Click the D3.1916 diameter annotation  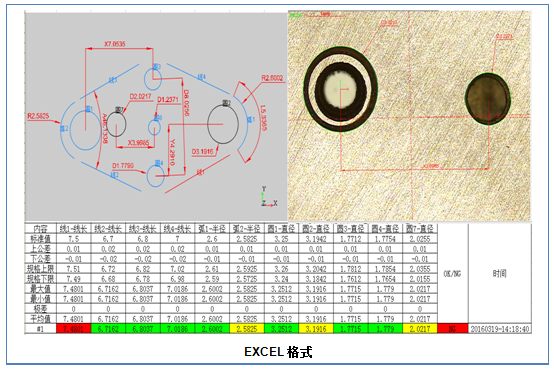[202, 152]
